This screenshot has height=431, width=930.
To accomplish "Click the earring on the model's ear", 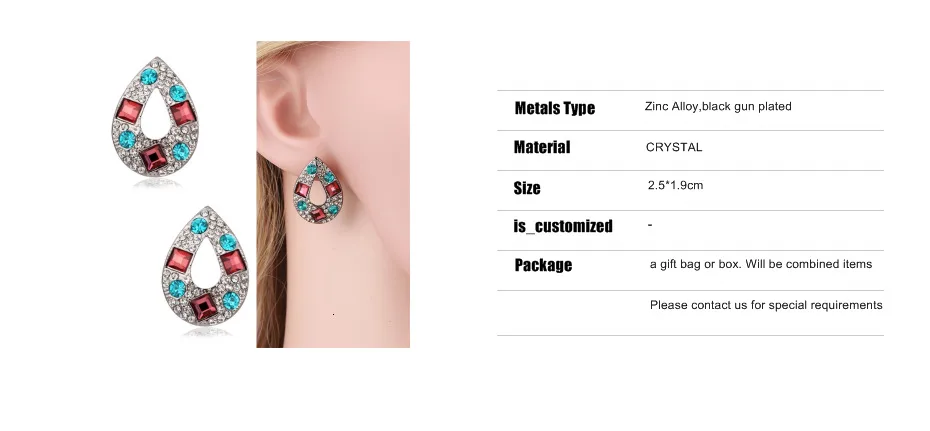I will tap(318, 190).
